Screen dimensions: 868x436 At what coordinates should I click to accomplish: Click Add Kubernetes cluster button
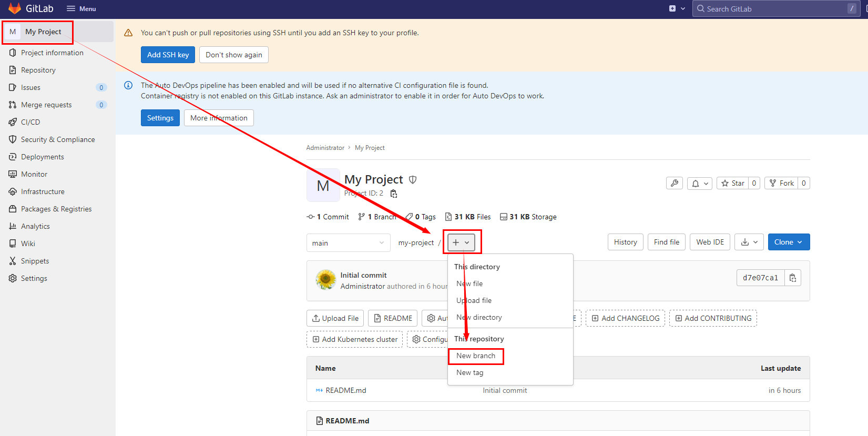tap(355, 339)
